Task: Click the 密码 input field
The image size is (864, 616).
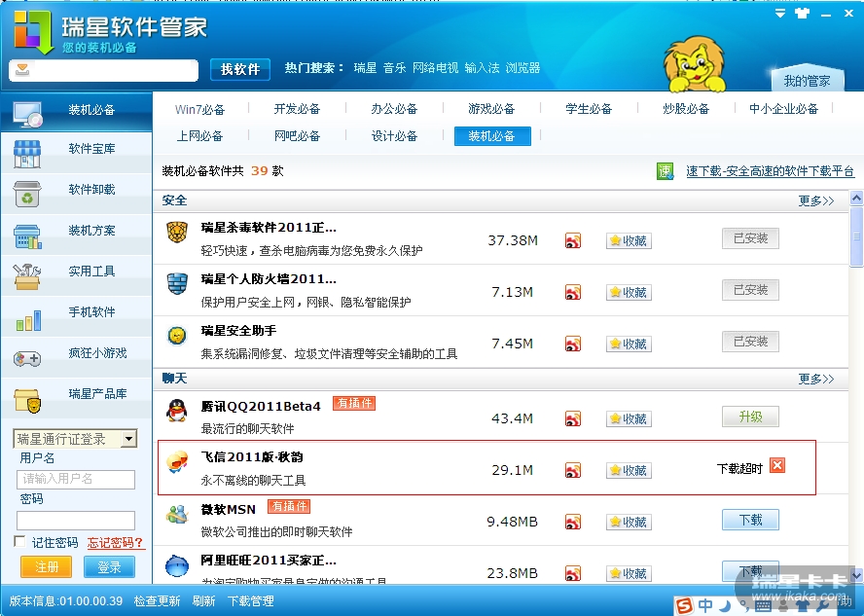Action: pyautogui.click(x=76, y=520)
